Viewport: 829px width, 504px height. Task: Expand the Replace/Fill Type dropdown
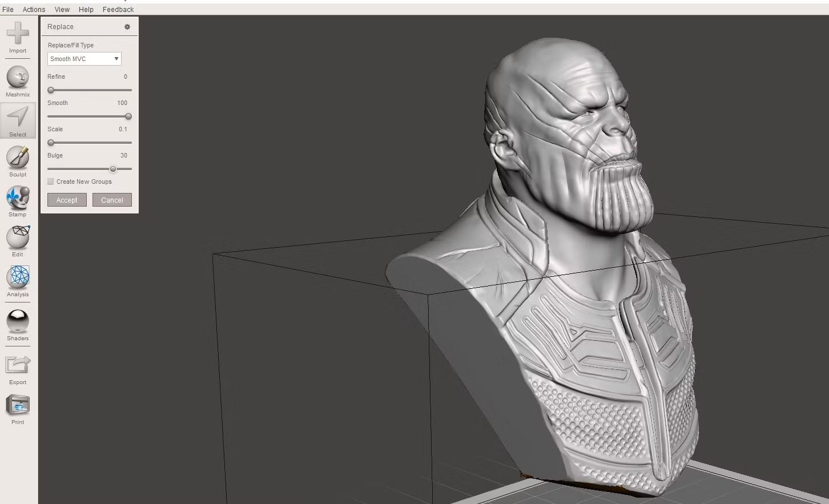tap(84, 59)
